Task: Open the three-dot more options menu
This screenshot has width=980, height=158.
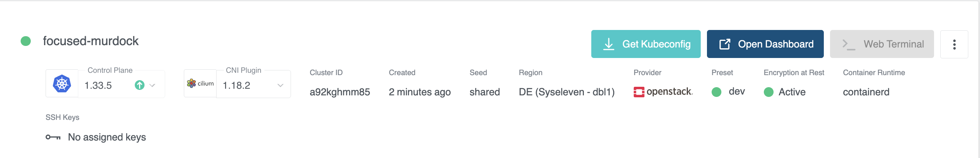Action: click(x=954, y=44)
